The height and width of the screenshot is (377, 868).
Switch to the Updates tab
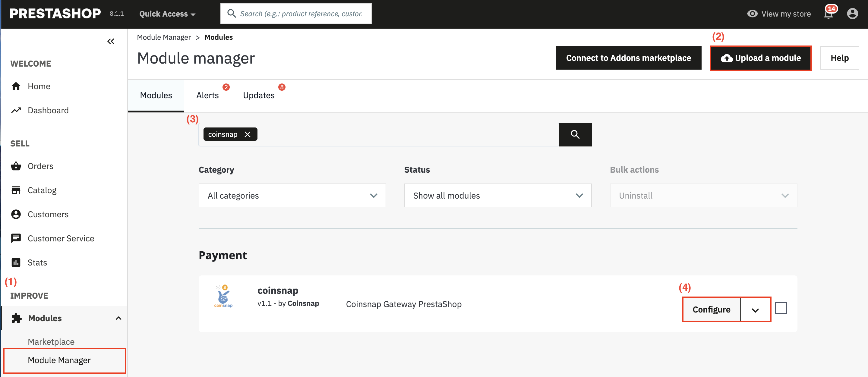[x=258, y=95]
